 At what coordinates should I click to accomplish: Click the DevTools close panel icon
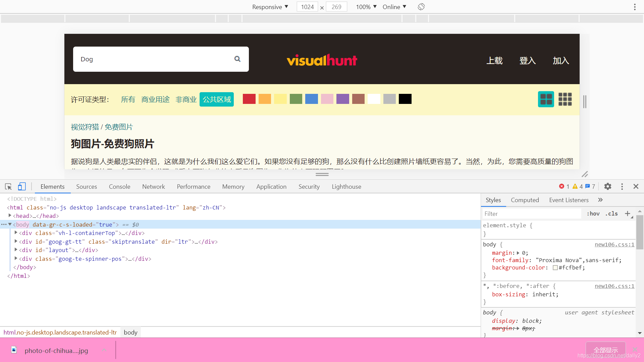(x=636, y=186)
